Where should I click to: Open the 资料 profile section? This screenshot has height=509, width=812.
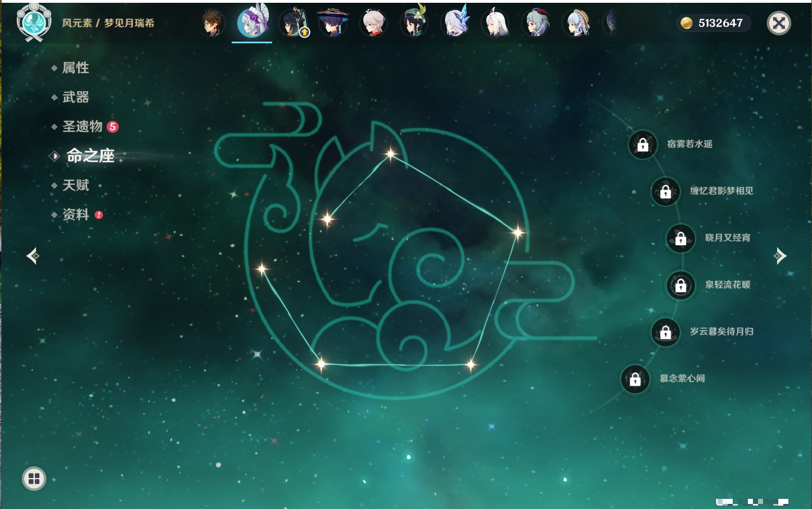(75, 214)
